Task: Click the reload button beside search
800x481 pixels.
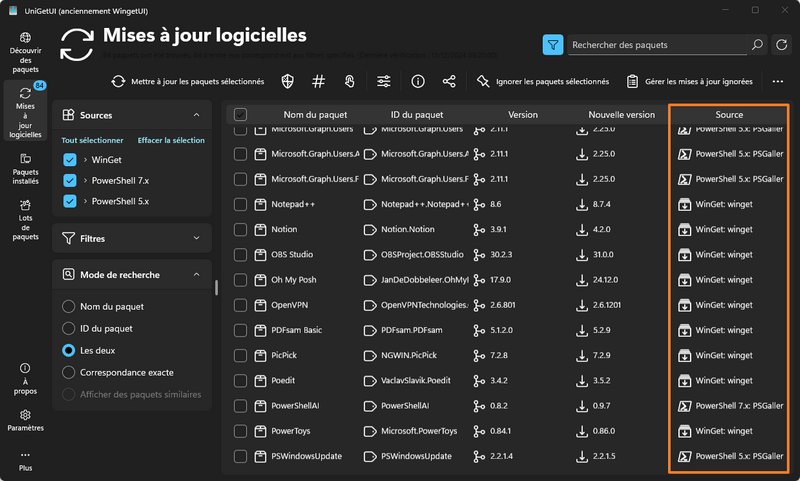Action: [x=780, y=45]
